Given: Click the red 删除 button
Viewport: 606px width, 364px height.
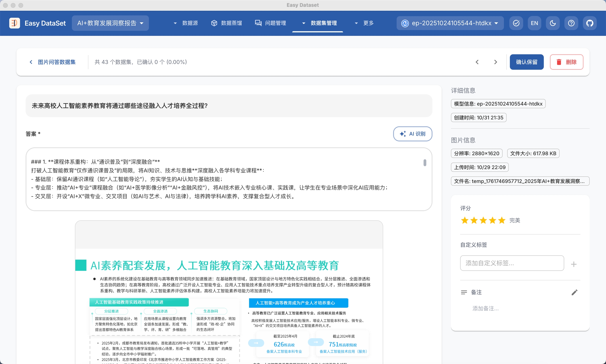Looking at the screenshot, I should pos(567,62).
